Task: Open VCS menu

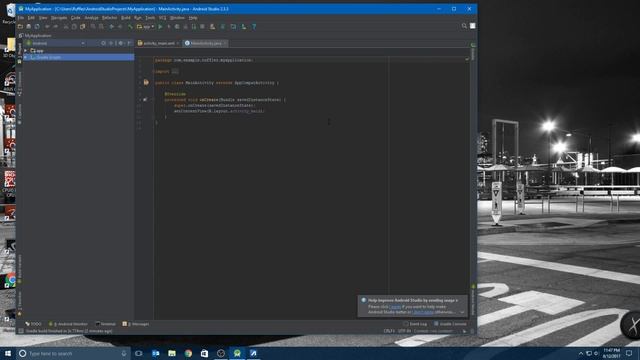Action: click(162, 18)
